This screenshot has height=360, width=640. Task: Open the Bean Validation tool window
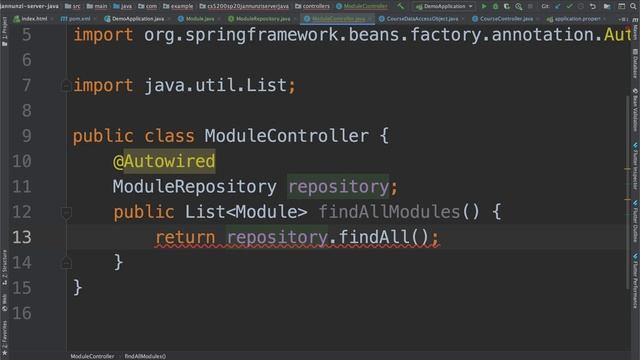pos(636,110)
